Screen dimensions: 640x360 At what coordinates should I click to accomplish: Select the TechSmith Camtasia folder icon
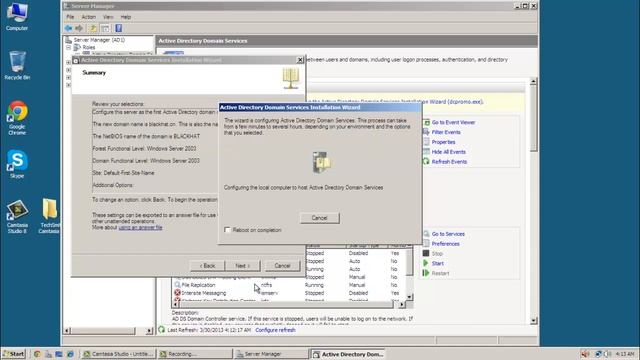49,216
